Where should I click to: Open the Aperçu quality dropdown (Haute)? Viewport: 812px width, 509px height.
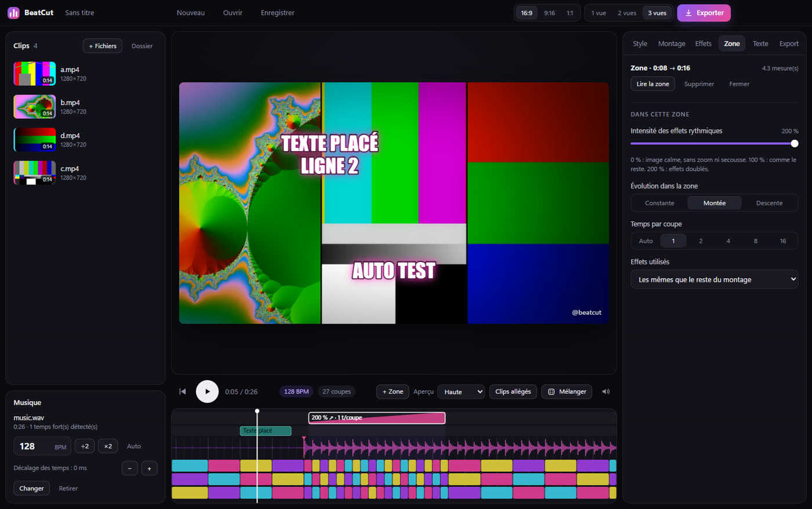[x=461, y=391]
